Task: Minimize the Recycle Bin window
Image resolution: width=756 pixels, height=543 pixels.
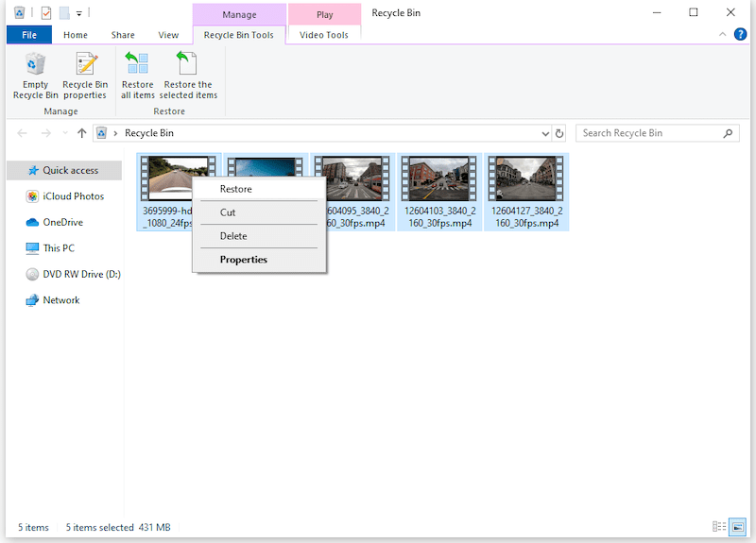Action: coord(657,13)
